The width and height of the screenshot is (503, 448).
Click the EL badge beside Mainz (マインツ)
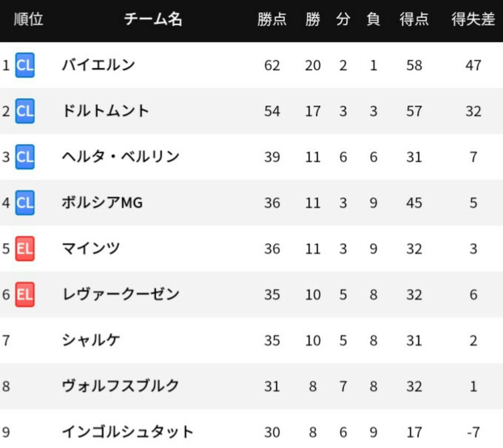[25, 248]
